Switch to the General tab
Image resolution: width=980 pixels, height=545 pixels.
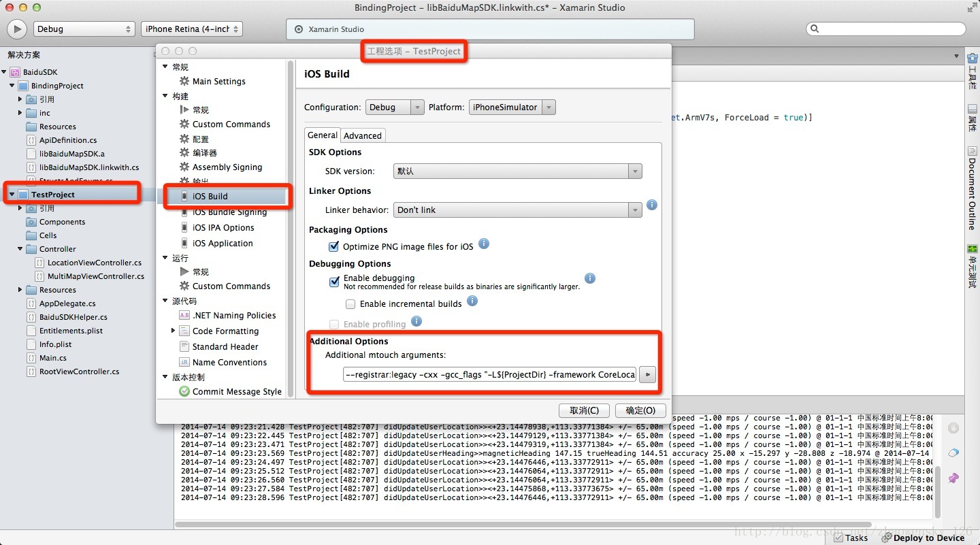pos(323,135)
